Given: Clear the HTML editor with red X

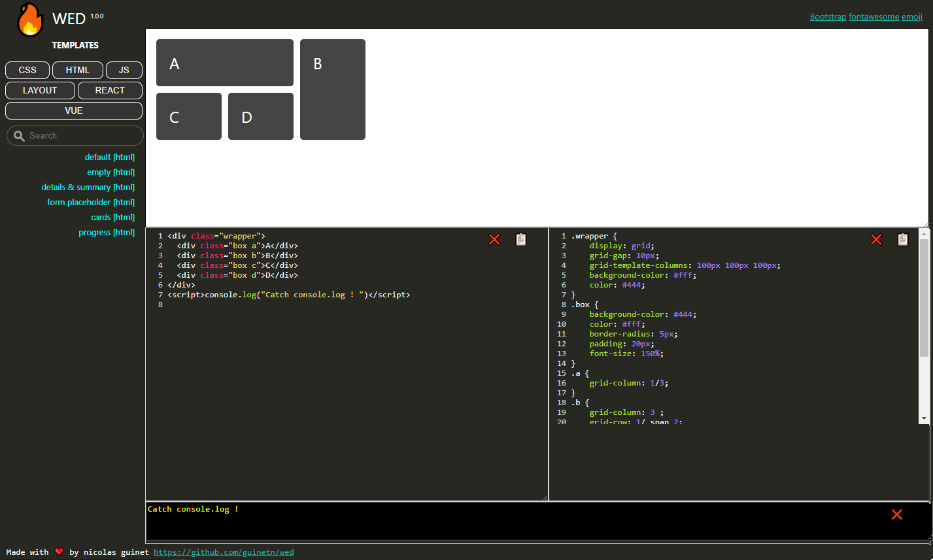Looking at the screenshot, I should click(494, 240).
